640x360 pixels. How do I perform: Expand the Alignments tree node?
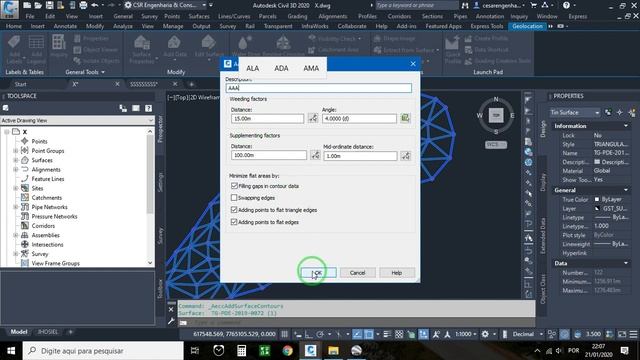tap(16, 169)
